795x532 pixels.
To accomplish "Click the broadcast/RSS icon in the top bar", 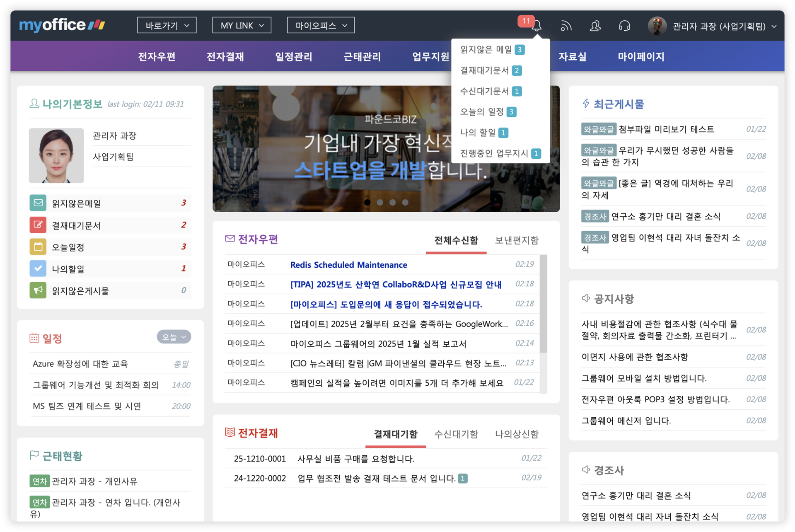I will point(566,26).
